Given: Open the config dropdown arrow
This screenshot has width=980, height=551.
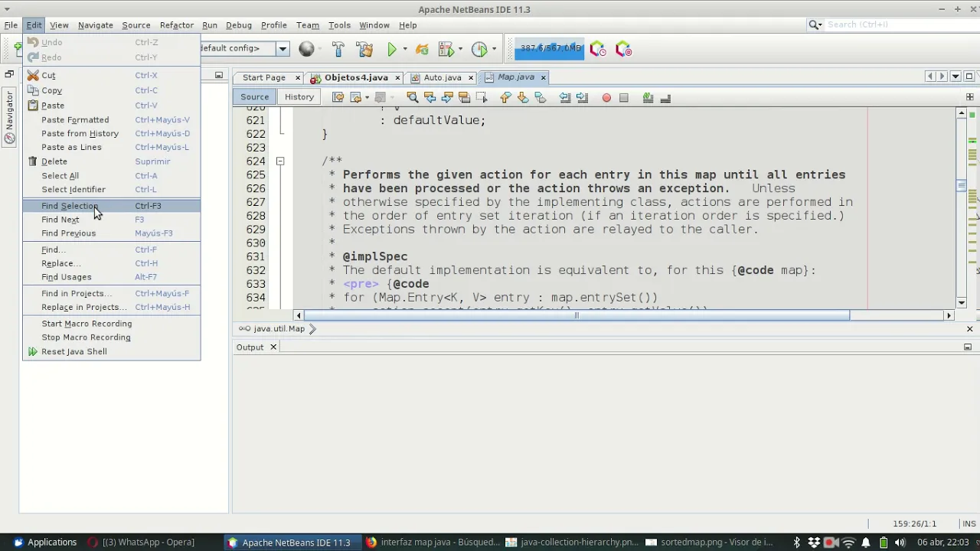Looking at the screenshot, I should click(x=283, y=49).
